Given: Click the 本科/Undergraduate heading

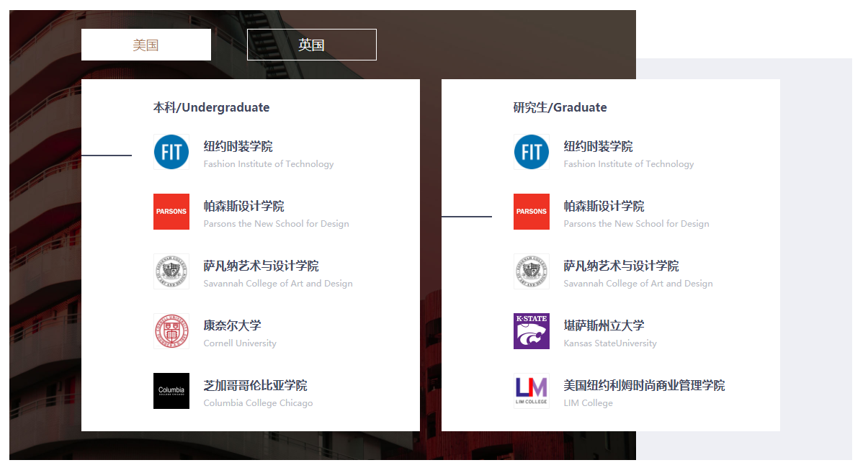Looking at the screenshot, I should [x=211, y=107].
